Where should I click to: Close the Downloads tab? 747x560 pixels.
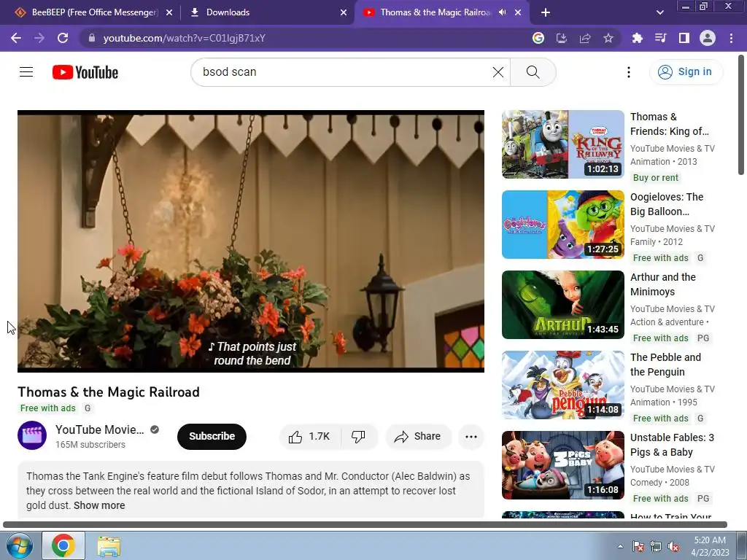(344, 12)
